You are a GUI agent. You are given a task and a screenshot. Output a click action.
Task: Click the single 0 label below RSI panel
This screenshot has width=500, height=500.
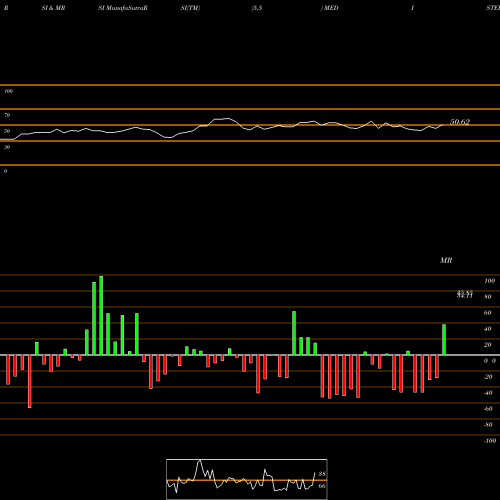point(5,171)
